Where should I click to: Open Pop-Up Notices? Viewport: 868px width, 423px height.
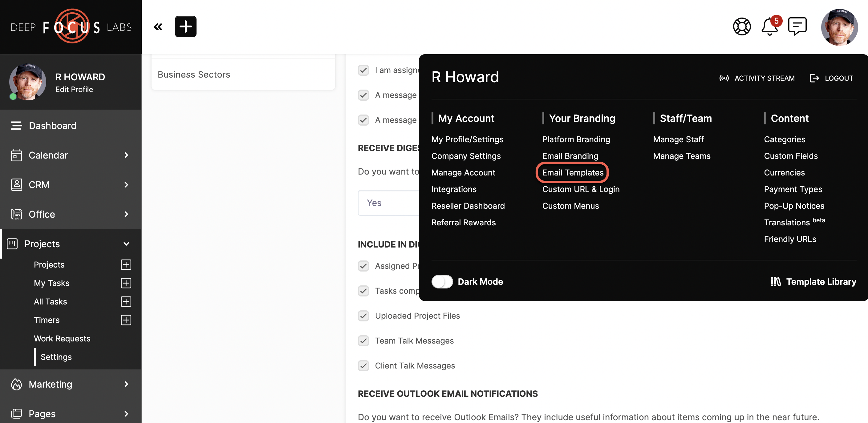[x=794, y=206]
